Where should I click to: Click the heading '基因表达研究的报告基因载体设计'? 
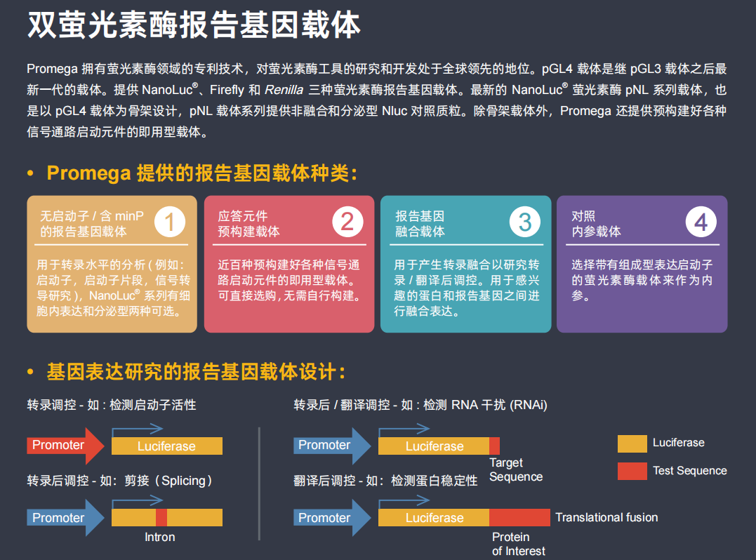tap(197, 371)
